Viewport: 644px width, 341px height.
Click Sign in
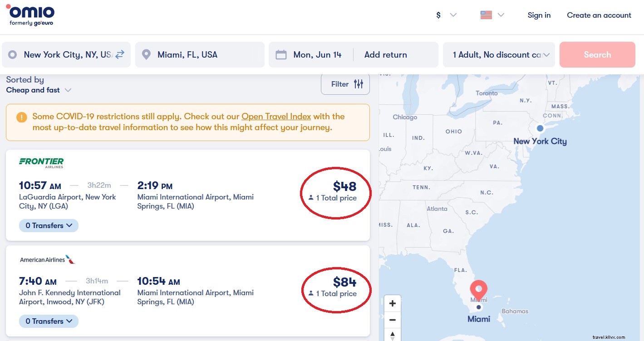click(x=538, y=15)
